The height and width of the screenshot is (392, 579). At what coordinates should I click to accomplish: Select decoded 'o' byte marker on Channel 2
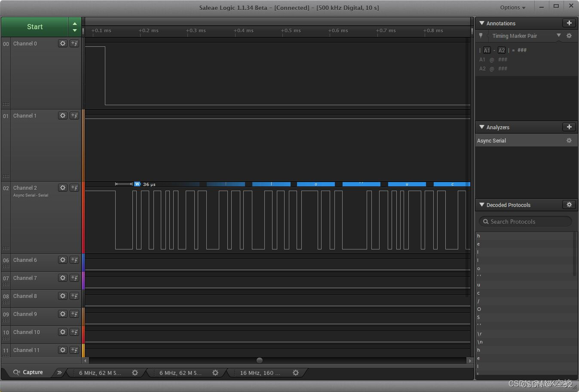[316, 184]
